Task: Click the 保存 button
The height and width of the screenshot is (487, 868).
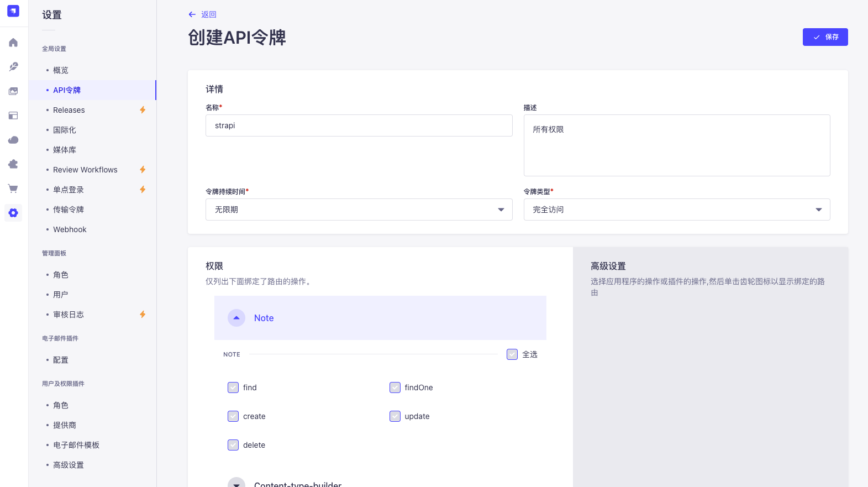Action: [825, 37]
